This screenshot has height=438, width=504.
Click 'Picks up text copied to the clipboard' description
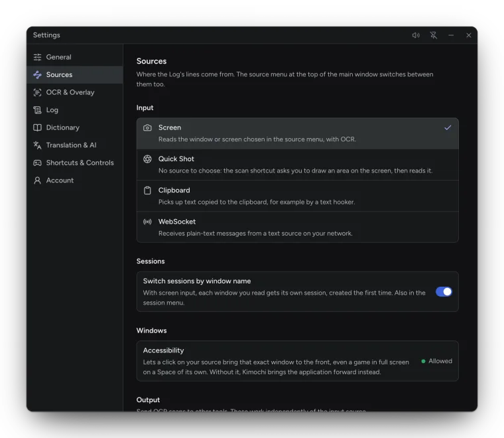point(257,202)
